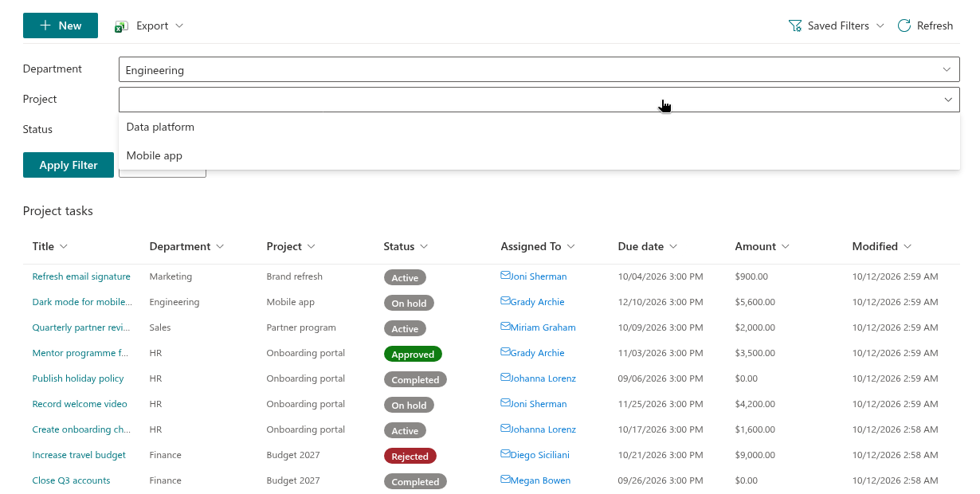Screen dimensions: 980x494
Task: Click the Marketing department cell
Action: coord(171,276)
